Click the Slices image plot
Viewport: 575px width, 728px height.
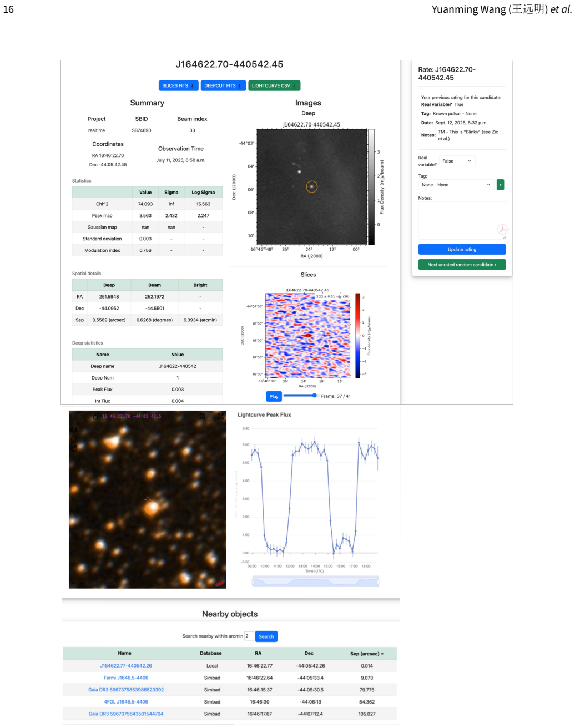pos(308,335)
